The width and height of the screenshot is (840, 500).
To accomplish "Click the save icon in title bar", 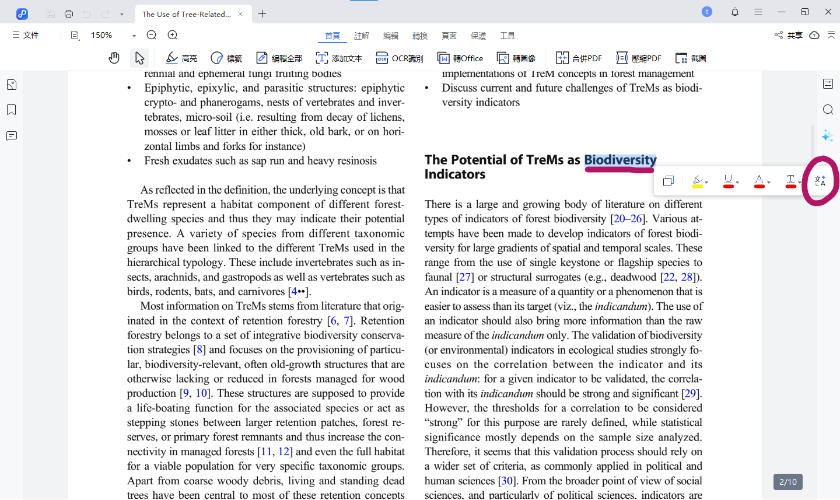I will (x=50, y=14).
